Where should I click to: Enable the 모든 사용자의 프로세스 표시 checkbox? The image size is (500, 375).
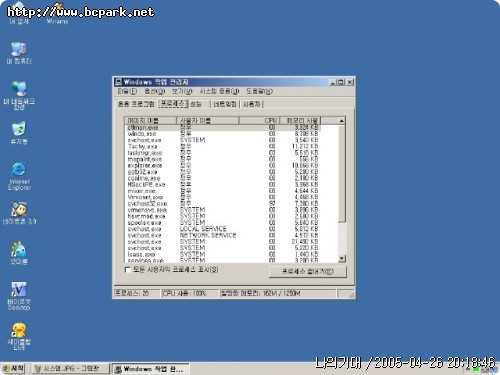click(x=127, y=270)
